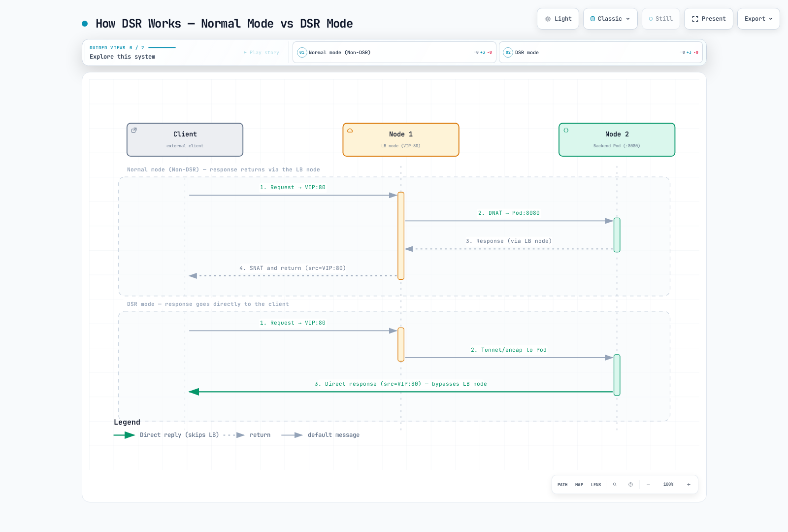
Task: Click '2. Tunnel/encap to Pod' label
Action: (509, 350)
